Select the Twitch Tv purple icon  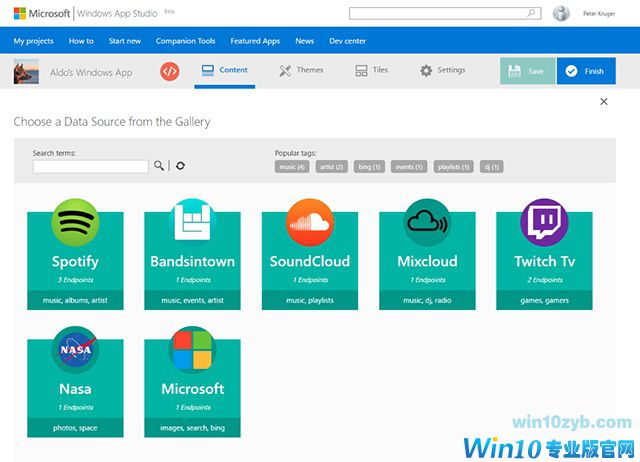[544, 222]
